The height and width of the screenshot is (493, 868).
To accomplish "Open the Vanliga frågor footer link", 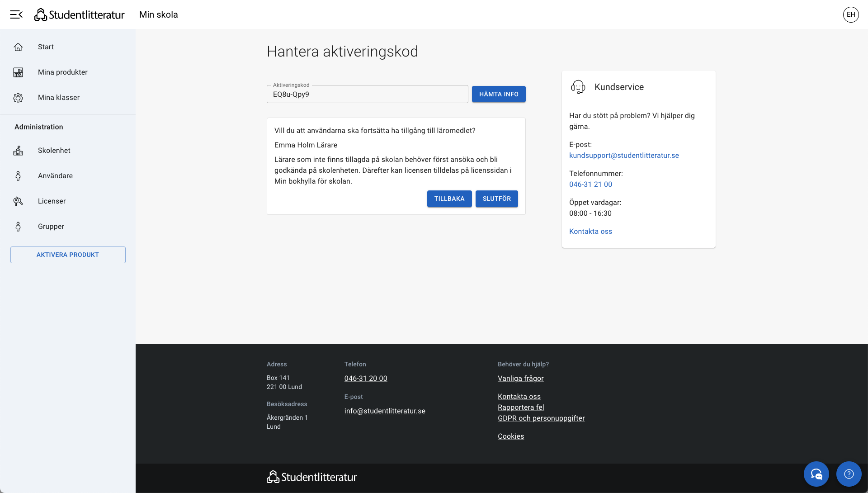I will [x=520, y=378].
